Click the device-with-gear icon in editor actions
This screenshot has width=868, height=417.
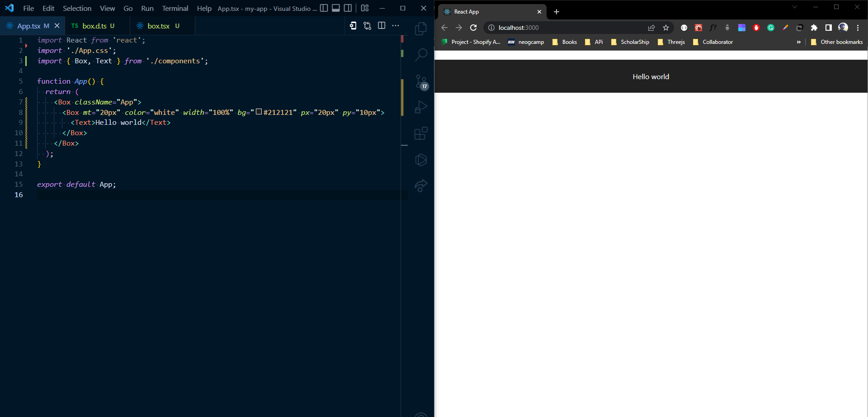[353, 26]
